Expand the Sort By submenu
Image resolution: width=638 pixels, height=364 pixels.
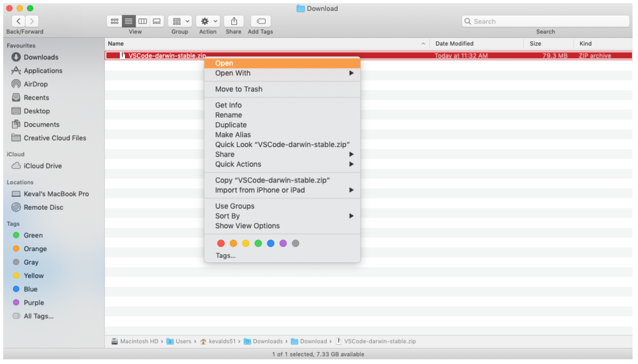click(282, 216)
